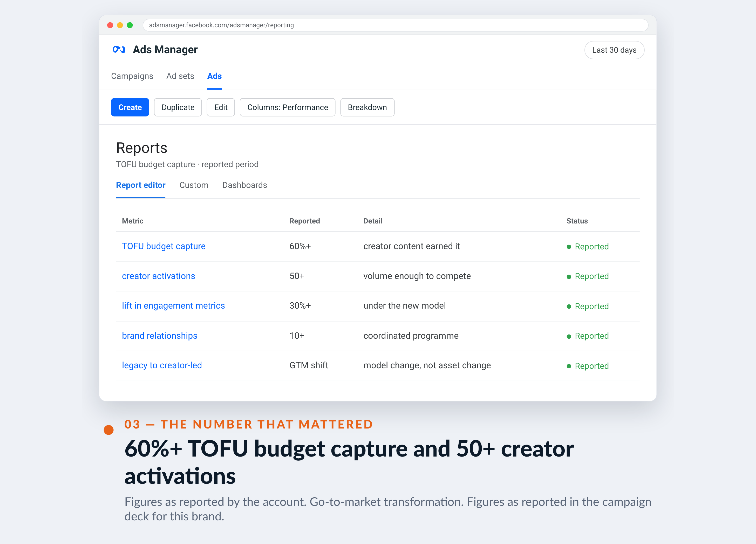Click the Reported column header
Screen dimensions: 756x544
[x=305, y=221]
